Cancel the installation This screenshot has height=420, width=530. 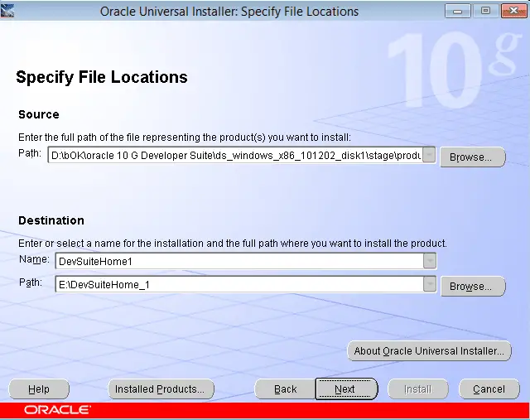click(x=489, y=389)
